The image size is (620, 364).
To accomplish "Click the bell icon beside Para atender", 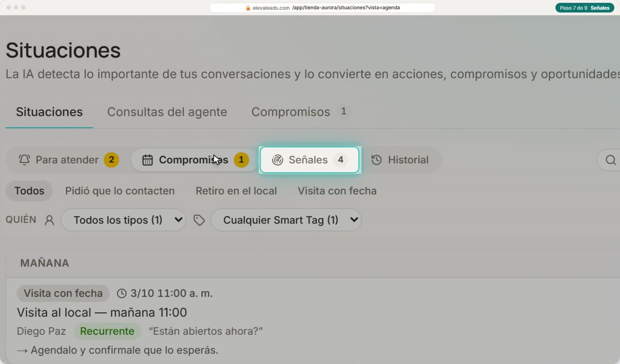I will 24,160.
